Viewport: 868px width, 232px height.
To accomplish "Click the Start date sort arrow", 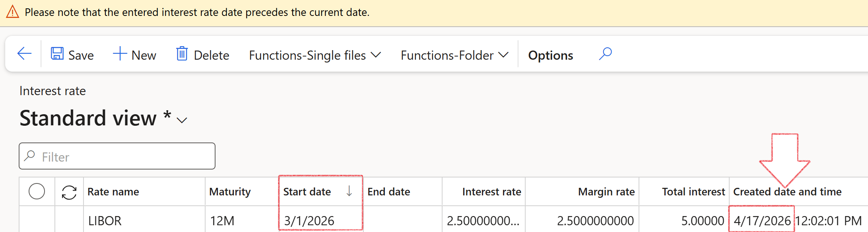I will (349, 191).
